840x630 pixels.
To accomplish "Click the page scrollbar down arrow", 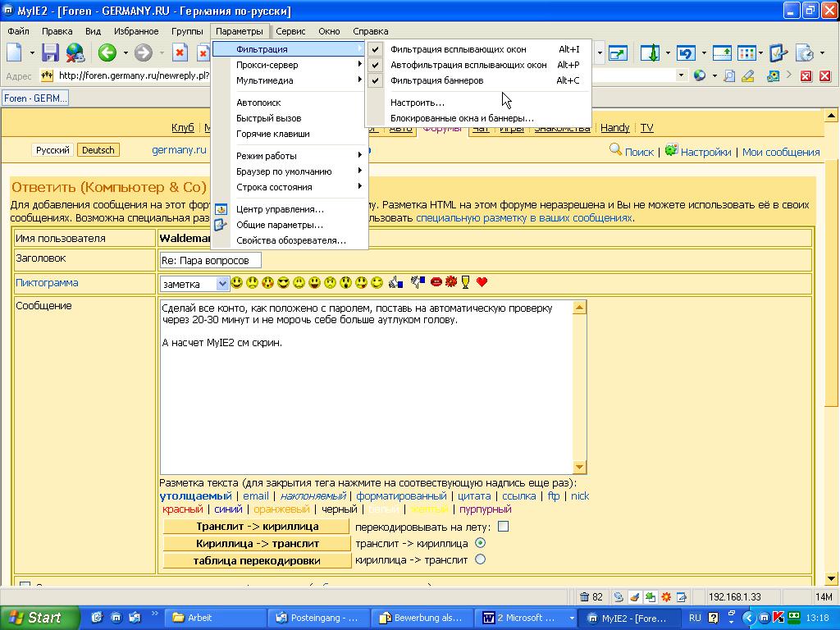I will [x=831, y=578].
